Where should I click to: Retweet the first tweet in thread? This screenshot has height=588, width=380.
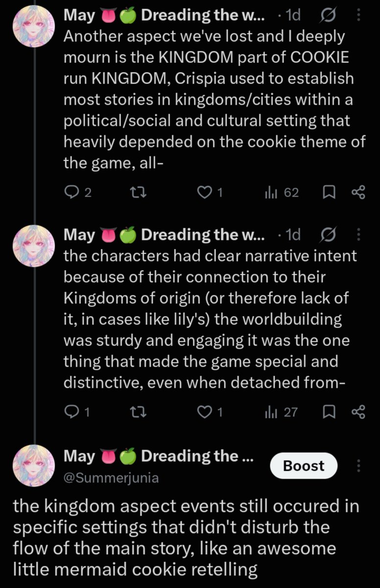point(143,193)
